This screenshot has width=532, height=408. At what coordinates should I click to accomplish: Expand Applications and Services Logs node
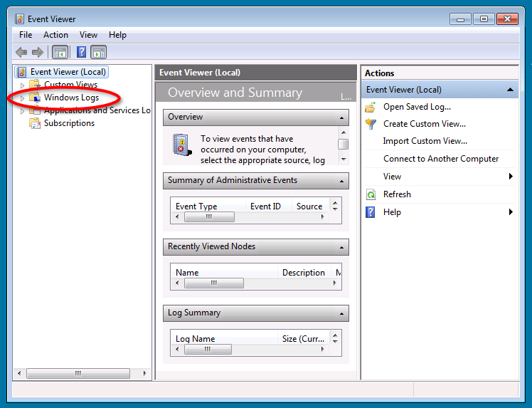pyautogui.click(x=22, y=111)
